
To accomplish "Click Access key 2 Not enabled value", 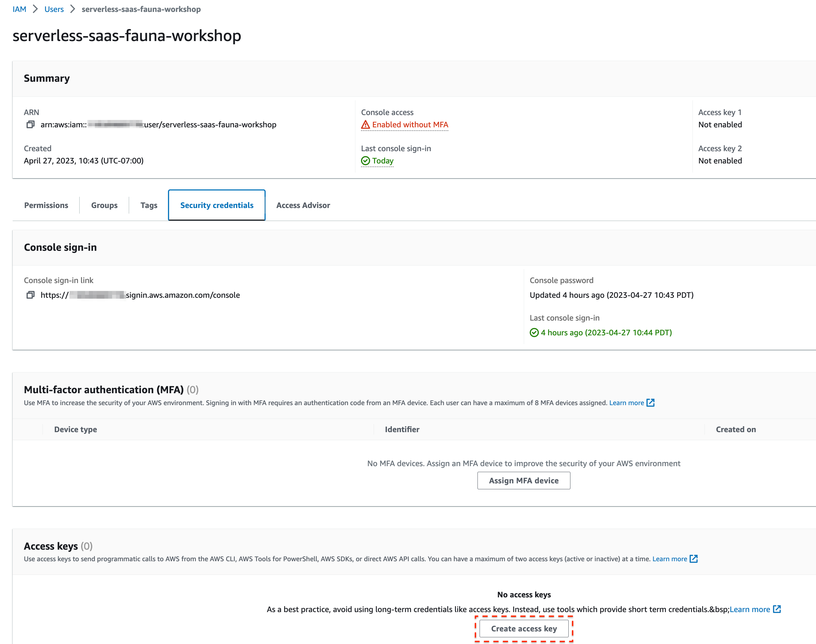I will coord(720,161).
